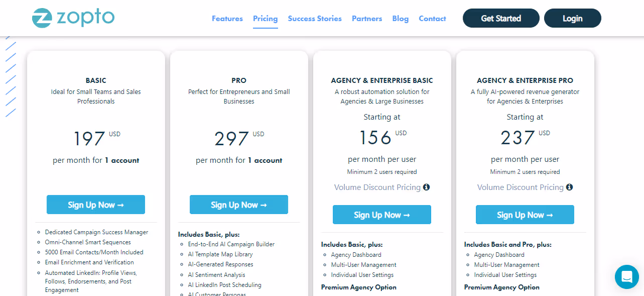The height and width of the screenshot is (296, 644).
Task: Click the Zopto logo
Action: (x=73, y=18)
